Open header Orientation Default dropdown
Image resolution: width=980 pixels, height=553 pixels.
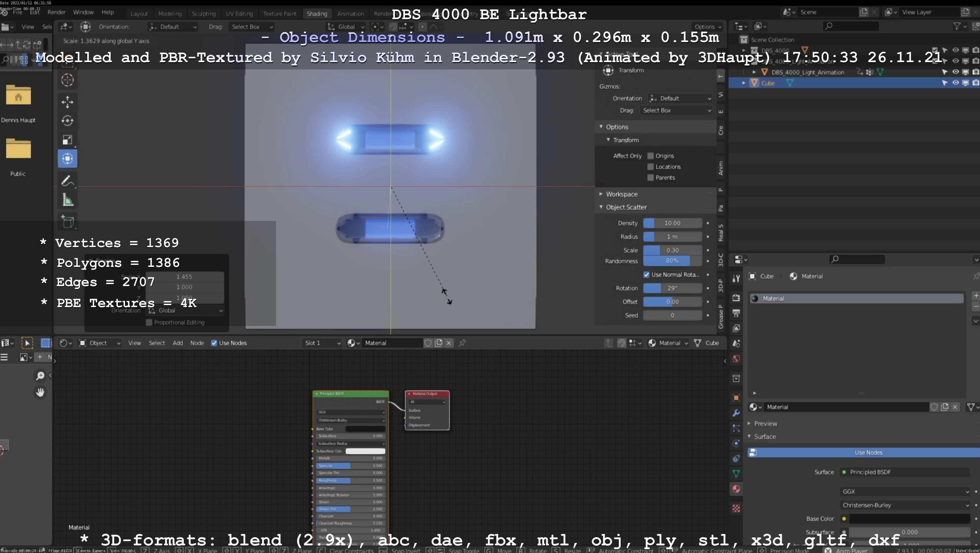(173, 27)
